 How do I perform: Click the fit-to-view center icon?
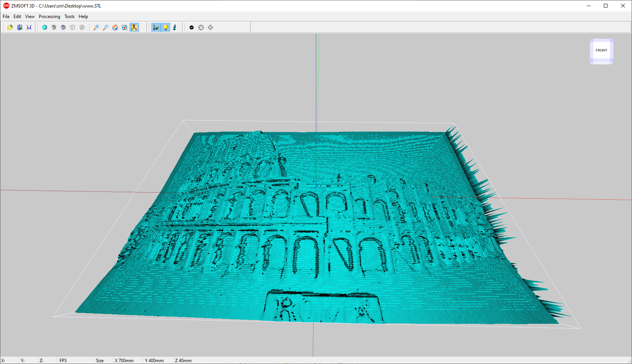pyautogui.click(x=125, y=27)
